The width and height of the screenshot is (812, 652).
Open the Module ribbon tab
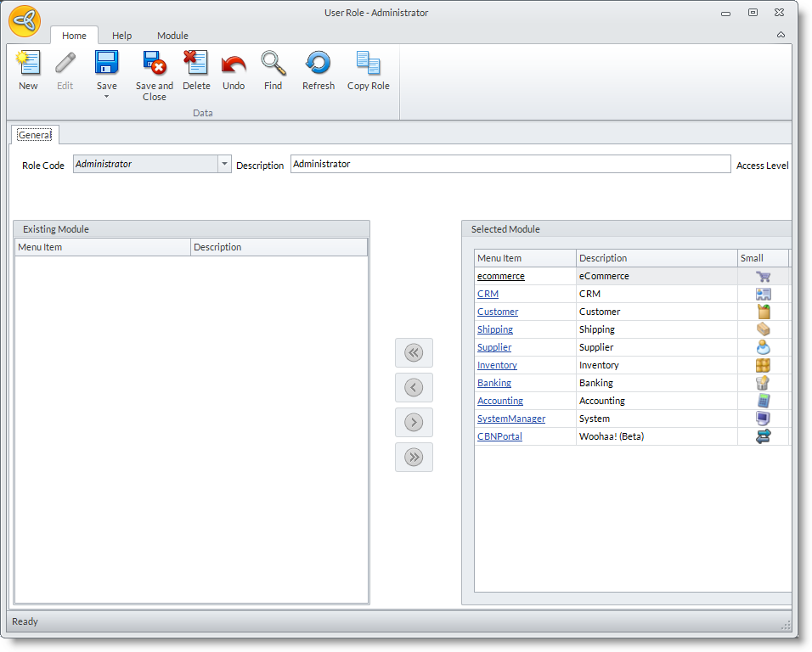pyautogui.click(x=172, y=36)
